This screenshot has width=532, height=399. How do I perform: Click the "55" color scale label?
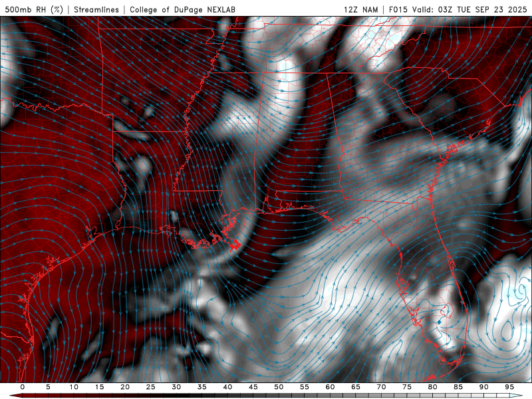305,387
